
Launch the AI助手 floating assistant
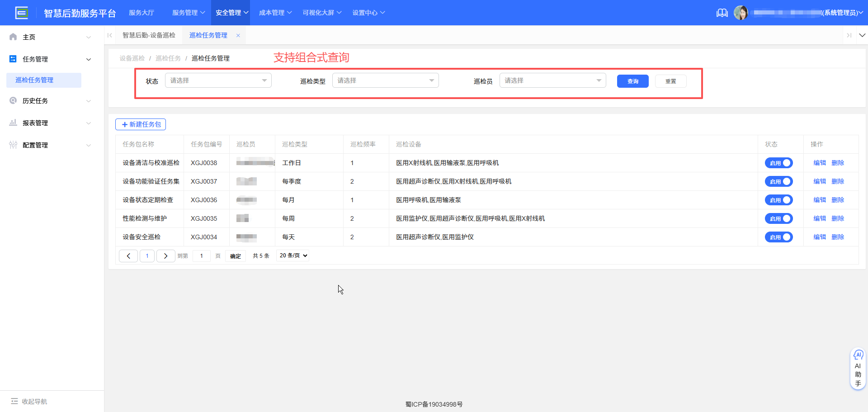pyautogui.click(x=858, y=369)
